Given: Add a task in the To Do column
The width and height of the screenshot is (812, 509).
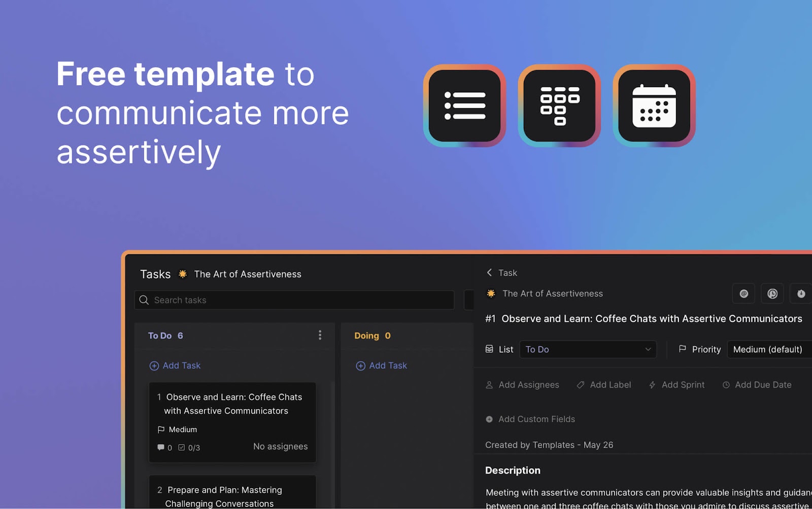Looking at the screenshot, I should pos(175,365).
